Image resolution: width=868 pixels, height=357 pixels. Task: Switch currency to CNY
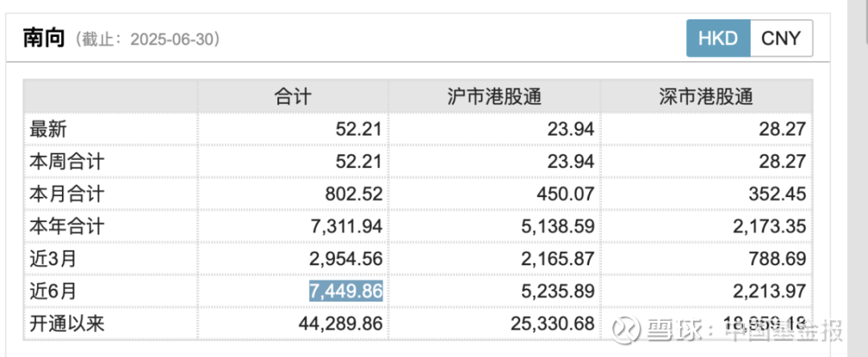coord(781,38)
